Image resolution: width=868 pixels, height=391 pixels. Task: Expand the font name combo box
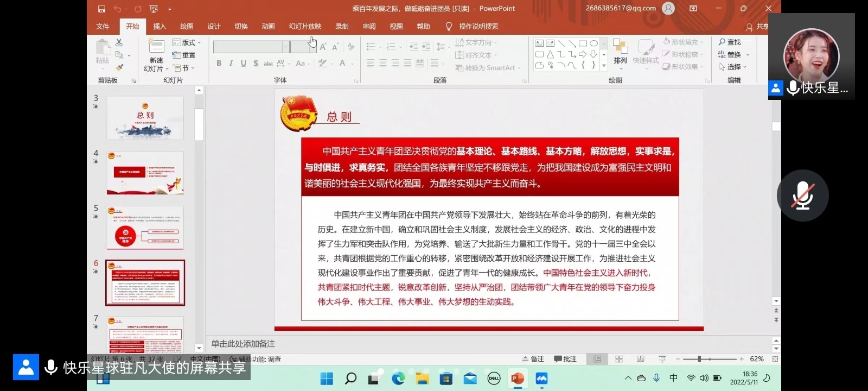click(285, 47)
